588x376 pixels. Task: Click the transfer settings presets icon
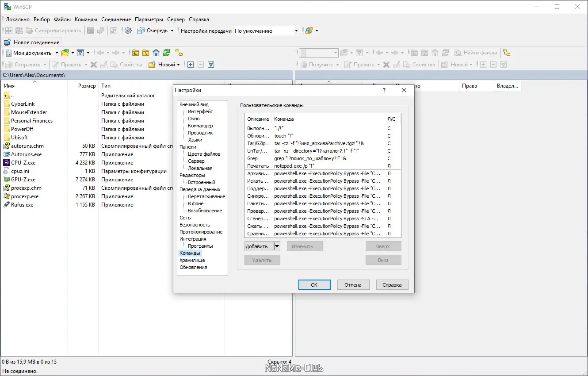309,31
